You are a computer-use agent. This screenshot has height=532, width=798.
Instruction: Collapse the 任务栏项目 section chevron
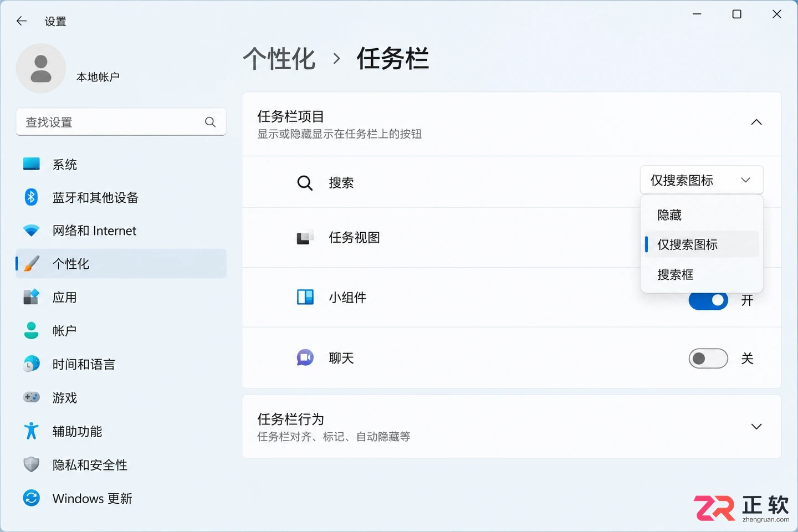click(x=756, y=122)
